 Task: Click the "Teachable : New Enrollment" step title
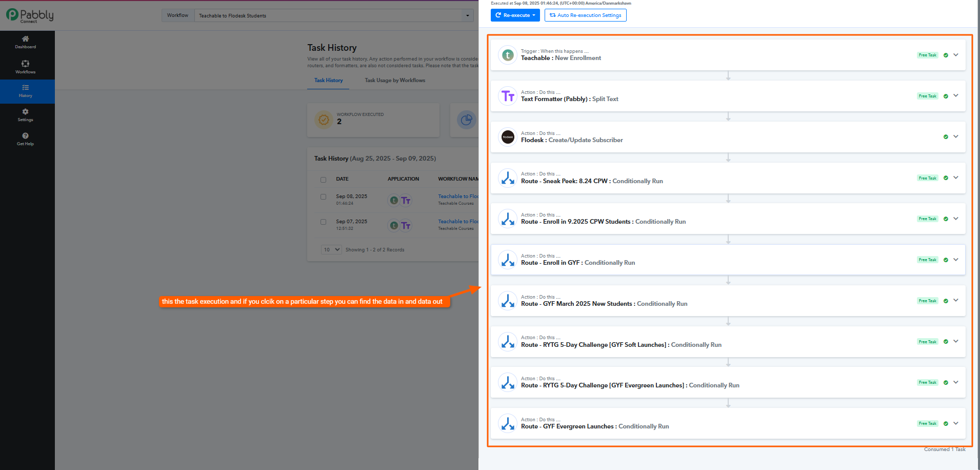[x=561, y=58]
